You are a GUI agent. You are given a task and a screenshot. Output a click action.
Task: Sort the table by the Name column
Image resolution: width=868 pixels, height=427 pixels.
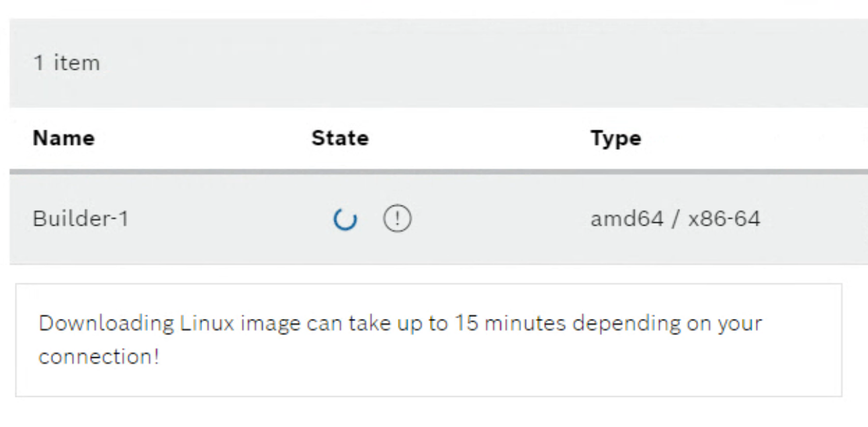63,138
